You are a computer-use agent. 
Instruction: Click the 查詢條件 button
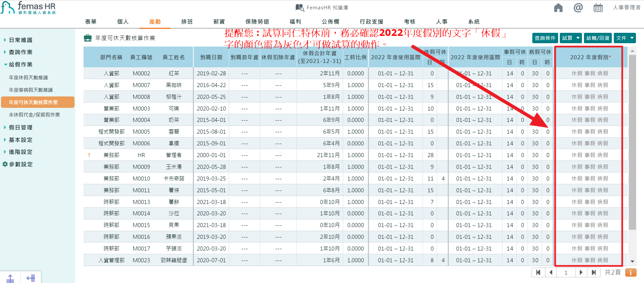545,38
